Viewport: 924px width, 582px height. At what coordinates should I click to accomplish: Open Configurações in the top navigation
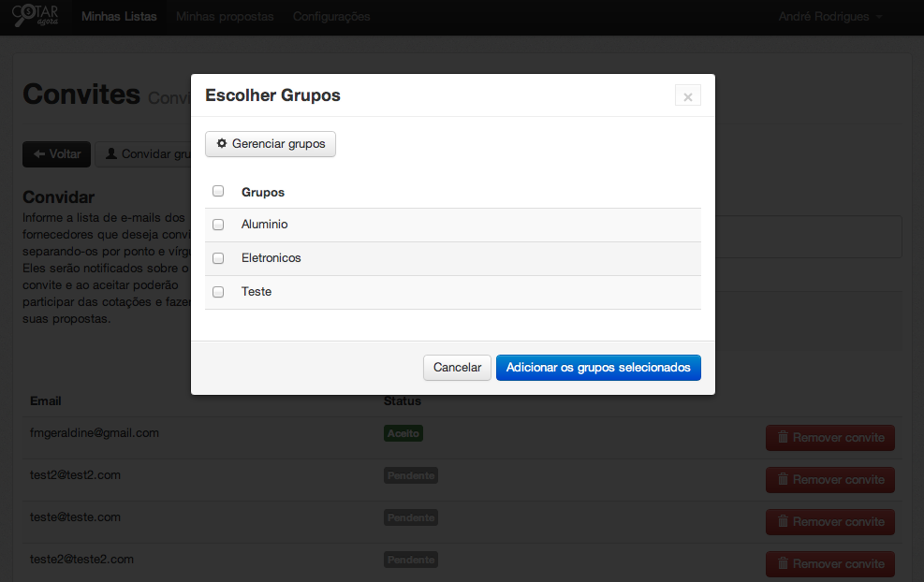click(x=331, y=17)
